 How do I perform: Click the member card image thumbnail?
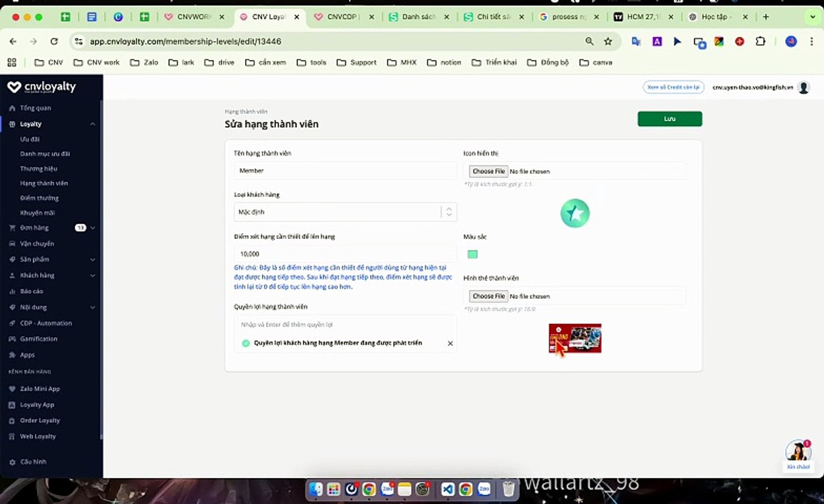tap(575, 338)
